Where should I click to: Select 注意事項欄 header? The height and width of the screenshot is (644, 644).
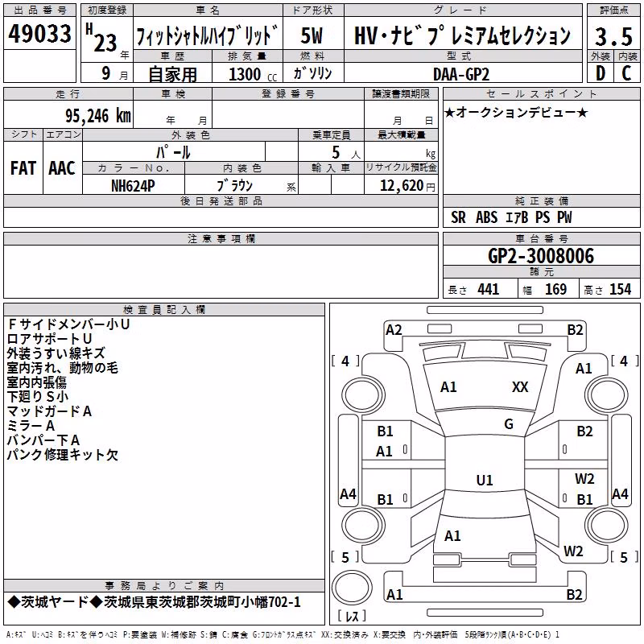[x=221, y=238]
